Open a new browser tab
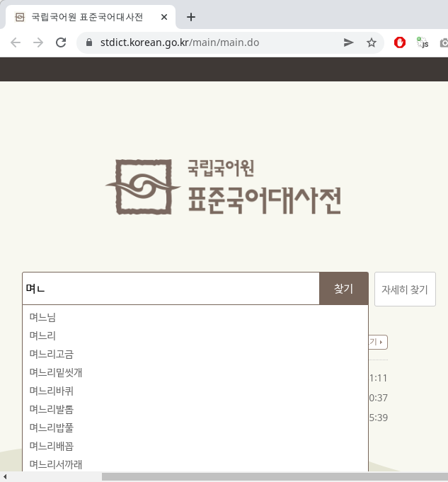The height and width of the screenshot is (482, 448). pos(191,17)
